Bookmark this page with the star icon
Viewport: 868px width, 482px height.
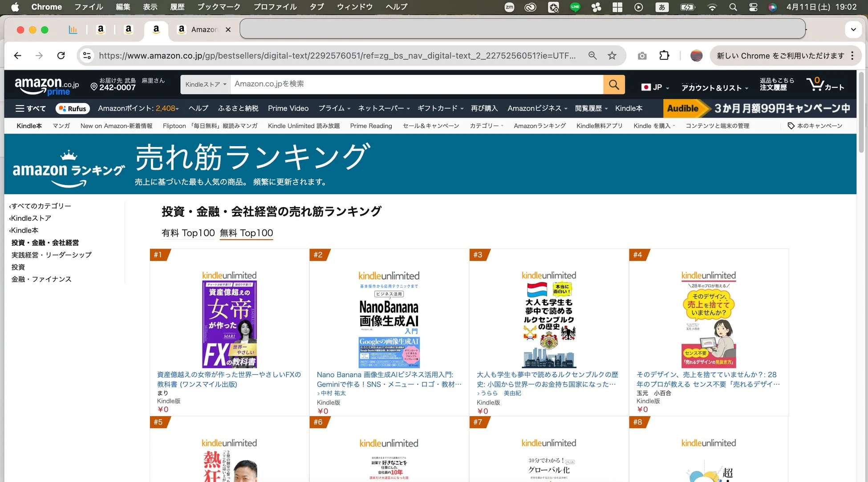click(x=612, y=55)
